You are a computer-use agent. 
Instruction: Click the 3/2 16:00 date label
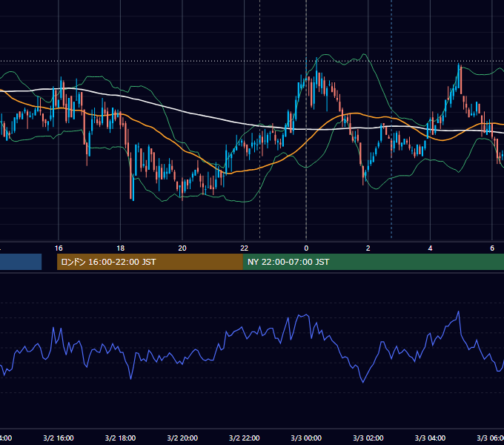pos(59,438)
